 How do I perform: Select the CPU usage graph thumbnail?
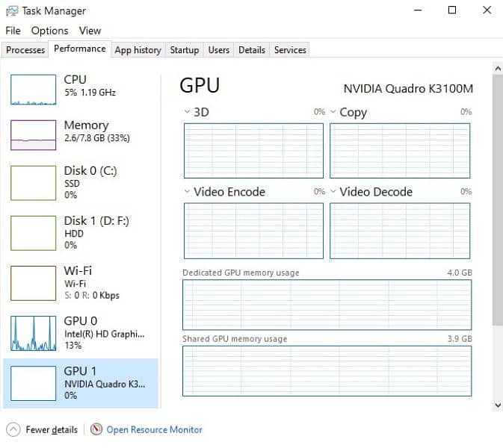tap(33, 90)
